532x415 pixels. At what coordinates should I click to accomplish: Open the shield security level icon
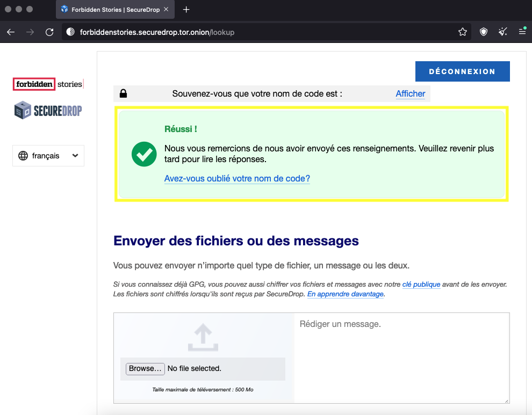pos(484,32)
